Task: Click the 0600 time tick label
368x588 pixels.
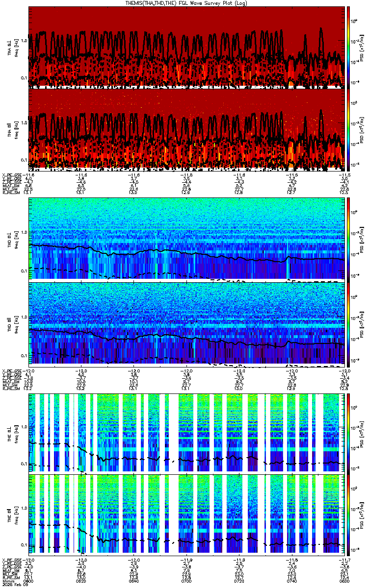Action: [x=29, y=580]
